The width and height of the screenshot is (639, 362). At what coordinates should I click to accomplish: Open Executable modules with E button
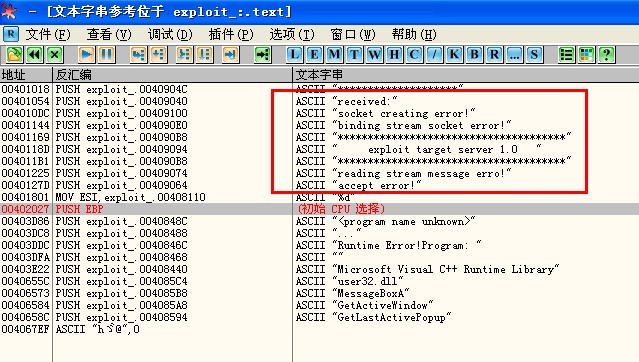314,54
